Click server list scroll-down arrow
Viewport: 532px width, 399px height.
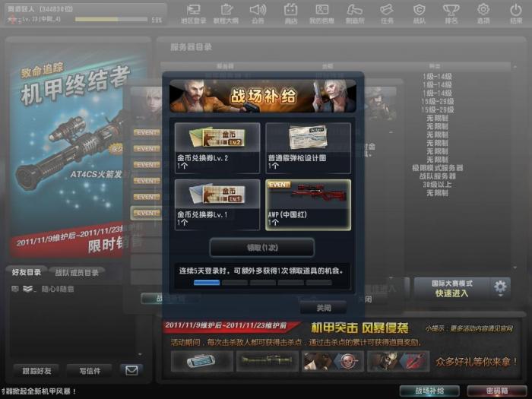[515, 268]
